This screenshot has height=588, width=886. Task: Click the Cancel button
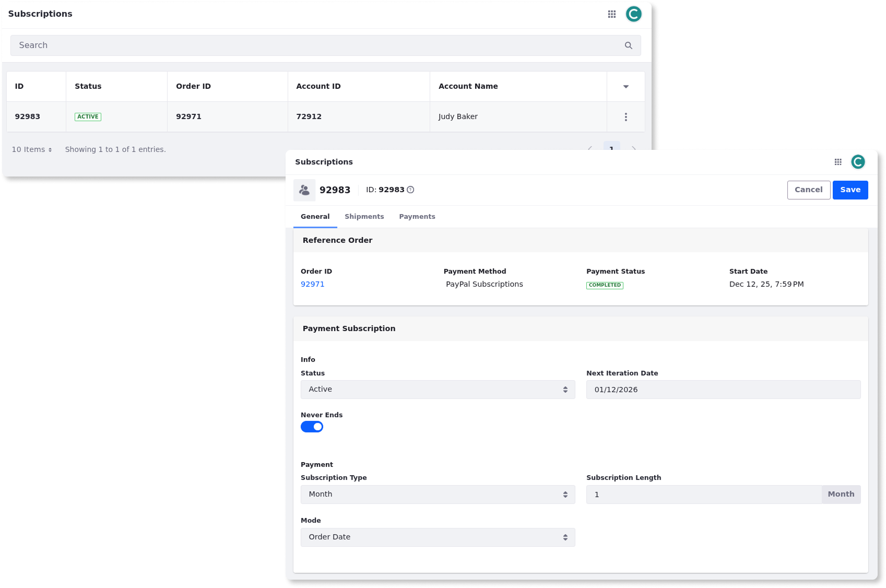tap(808, 190)
